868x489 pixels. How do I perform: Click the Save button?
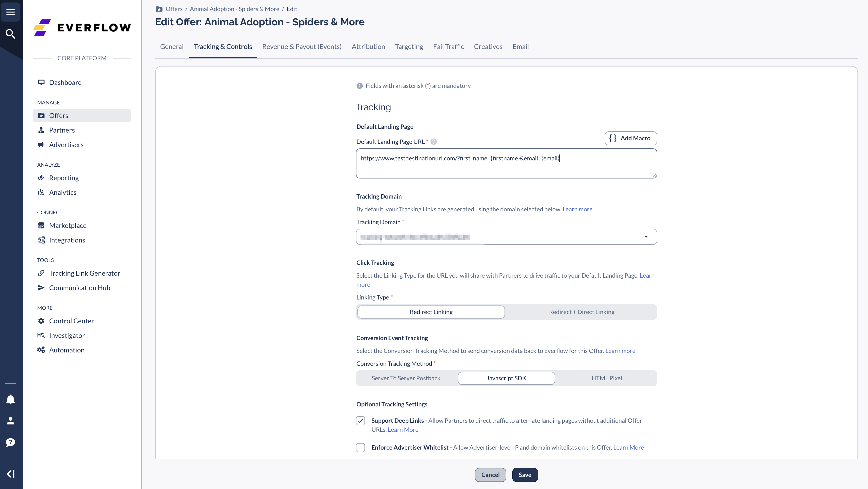click(525, 474)
